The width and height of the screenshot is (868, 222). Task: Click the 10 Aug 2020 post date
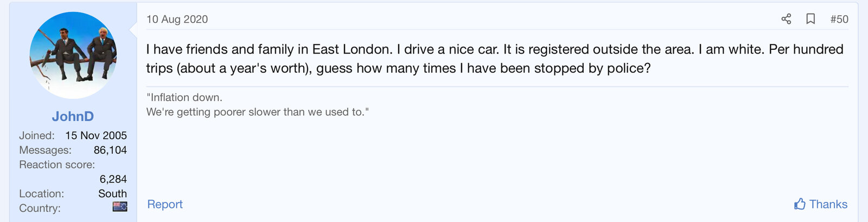pyautogui.click(x=177, y=19)
